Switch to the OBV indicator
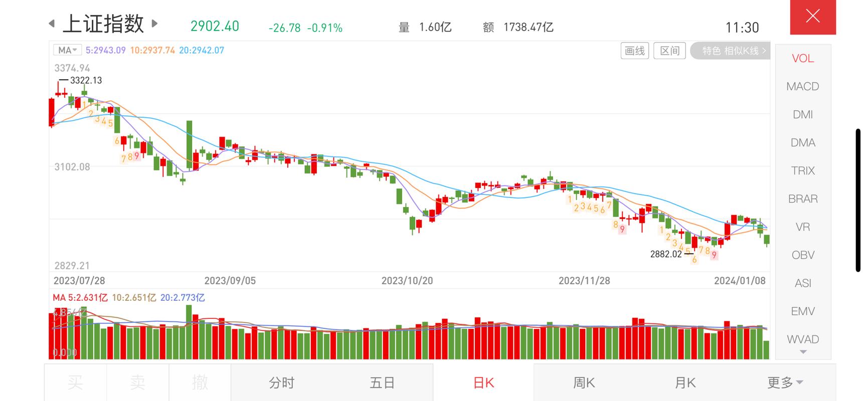Image resolution: width=868 pixels, height=401 pixels. (803, 255)
